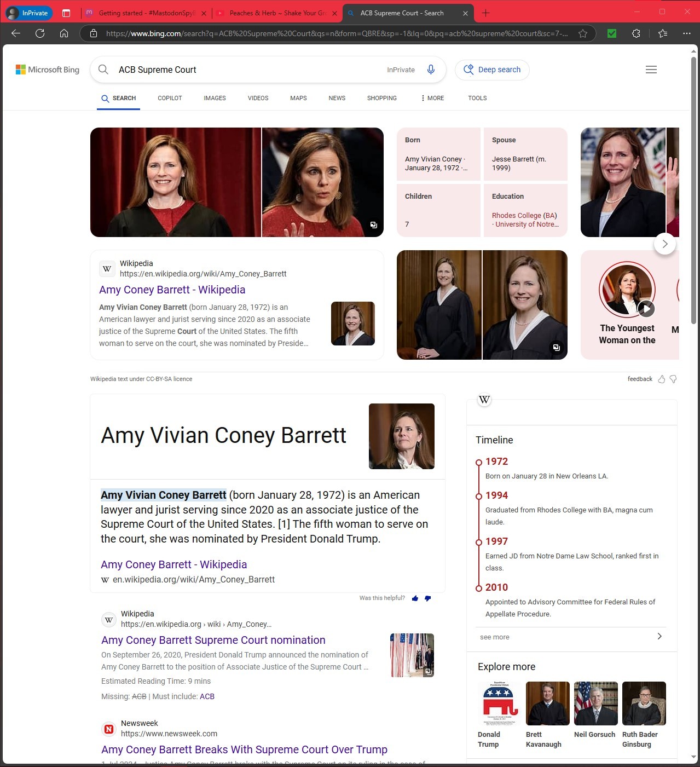Screen dimensions: 700x767
Task: Click the 1972 timeline entry
Action: (x=496, y=462)
